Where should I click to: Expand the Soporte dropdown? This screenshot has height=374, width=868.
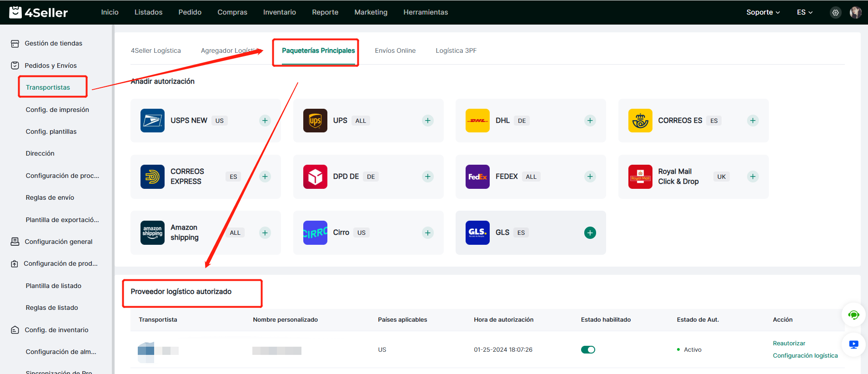tap(763, 12)
